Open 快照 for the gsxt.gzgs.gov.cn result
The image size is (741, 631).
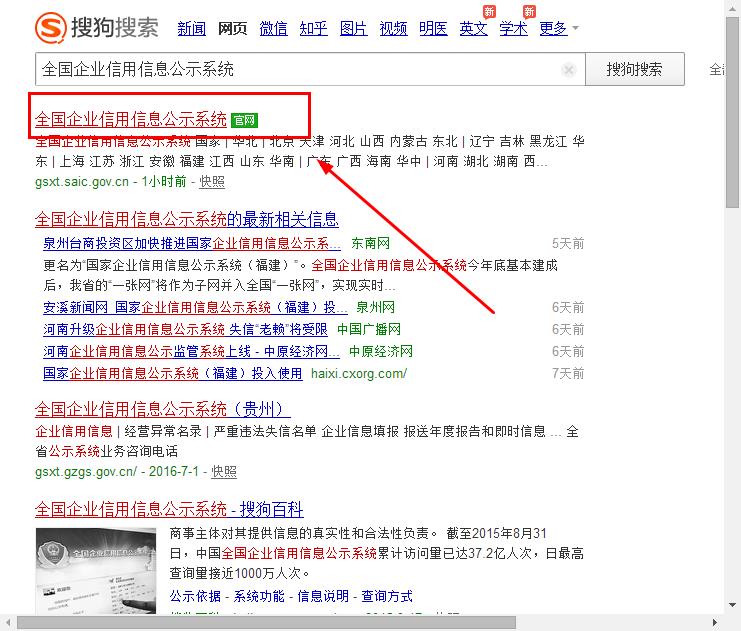point(224,472)
